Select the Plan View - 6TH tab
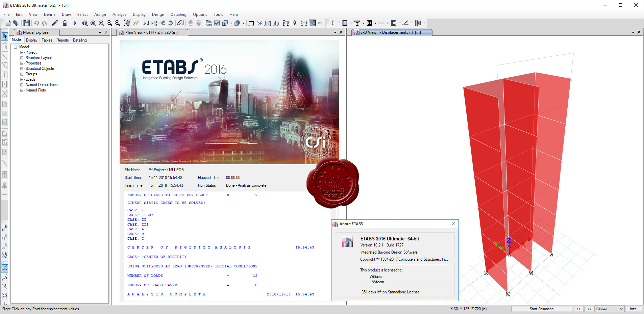Screen dimensions: 644x314 [x=152, y=32]
